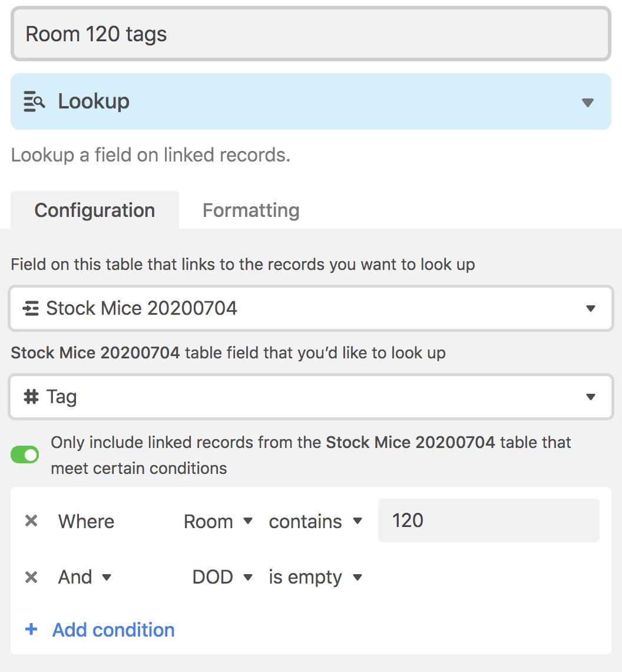
Task: Open the And conjunction dropdown
Action: (85, 577)
